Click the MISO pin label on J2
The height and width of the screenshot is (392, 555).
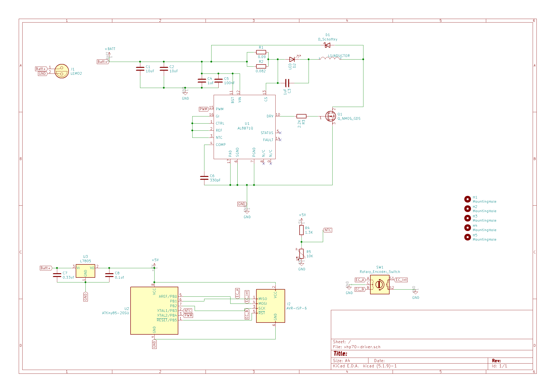point(263,299)
